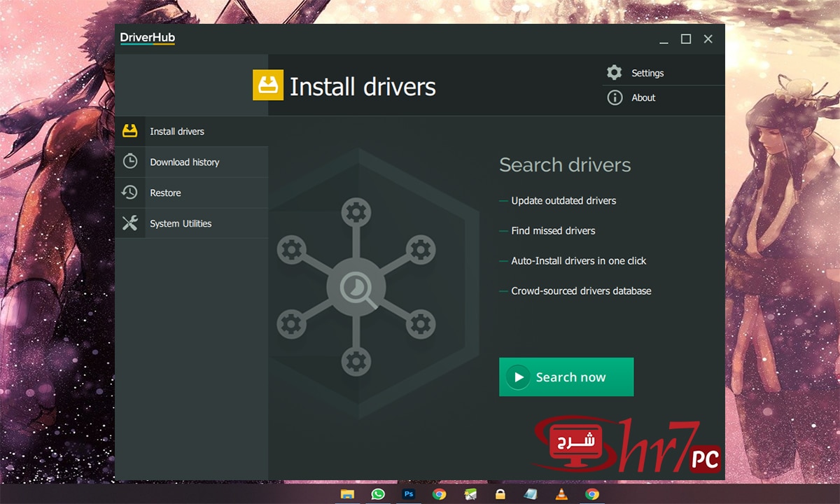The image size is (840, 504).
Task: Switch to the Download history section
Action: 184,162
